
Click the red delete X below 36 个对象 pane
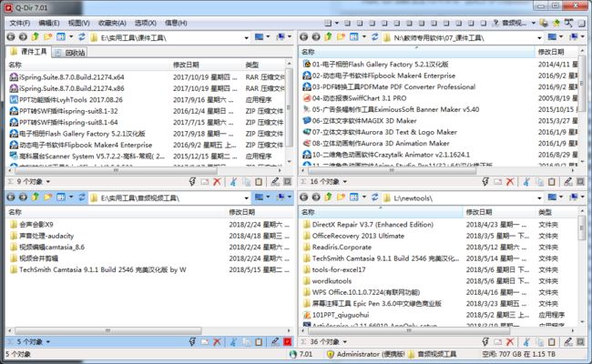tap(510, 342)
